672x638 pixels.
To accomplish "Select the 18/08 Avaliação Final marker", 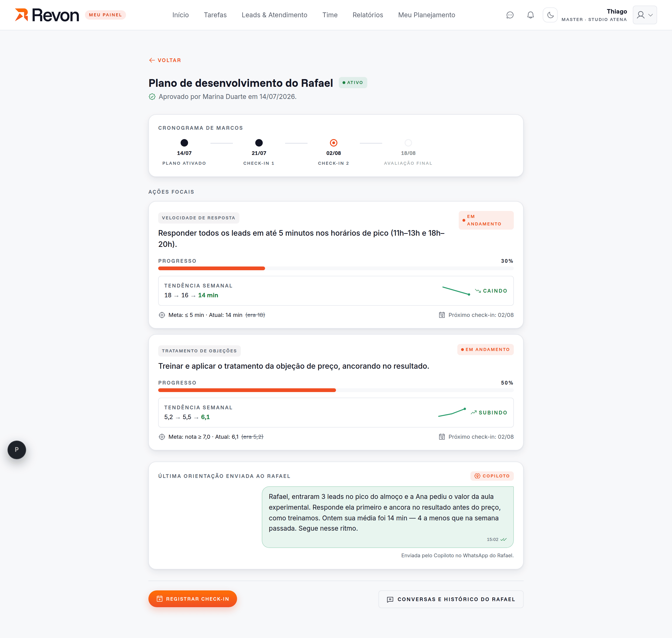I will click(x=408, y=143).
